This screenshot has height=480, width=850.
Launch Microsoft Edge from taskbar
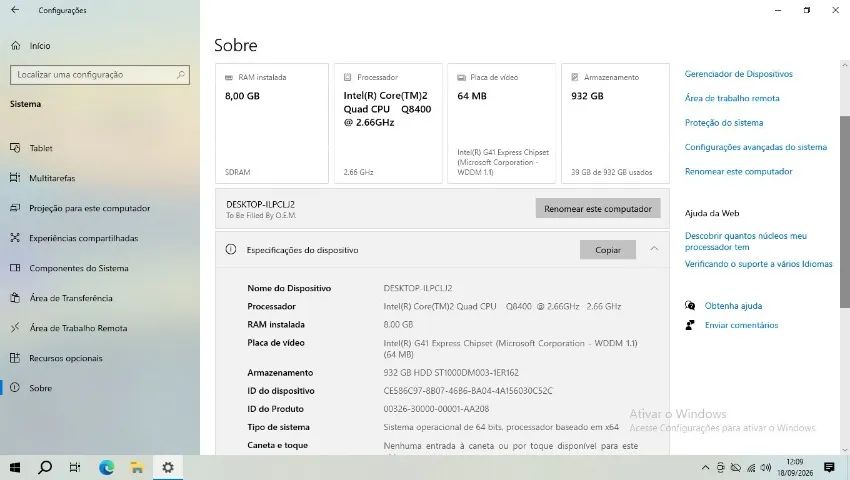[x=106, y=467]
